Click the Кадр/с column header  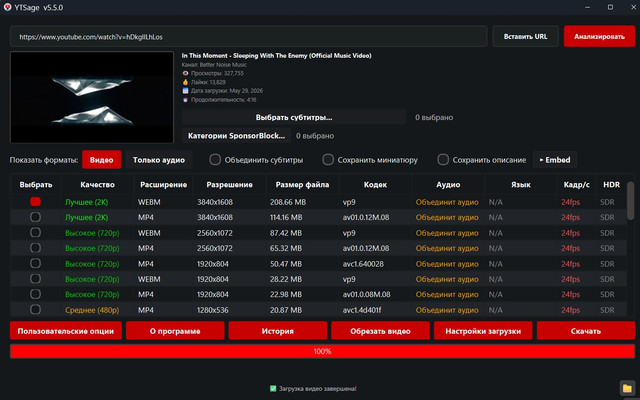(576, 184)
